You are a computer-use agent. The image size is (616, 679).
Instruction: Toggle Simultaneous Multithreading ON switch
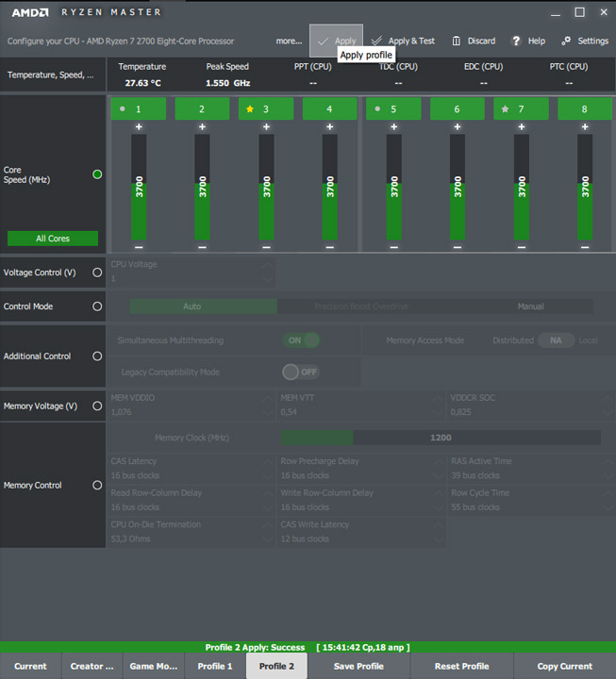click(302, 340)
